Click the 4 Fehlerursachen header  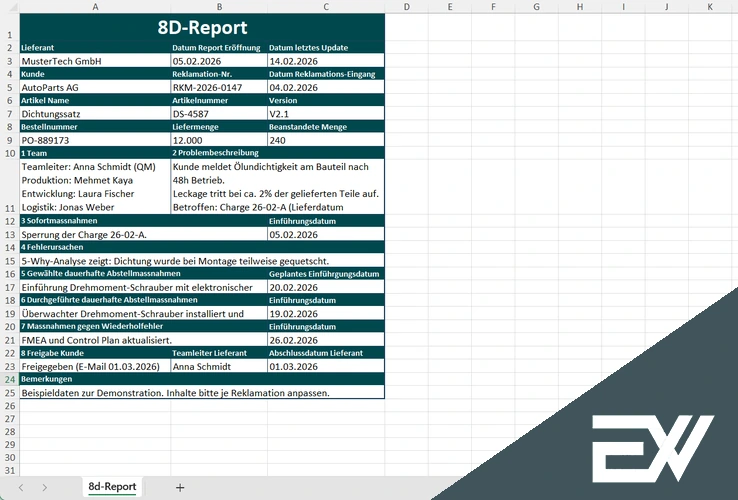(x=202, y=247)
